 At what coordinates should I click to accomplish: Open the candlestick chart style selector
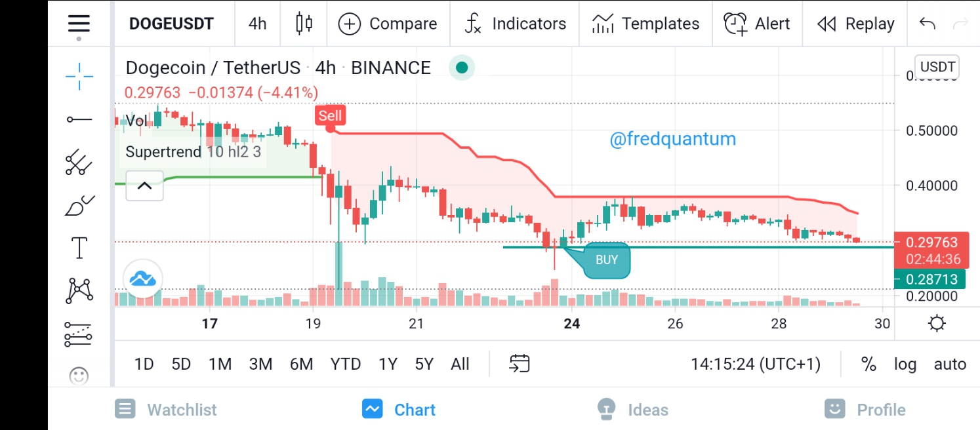304,24
